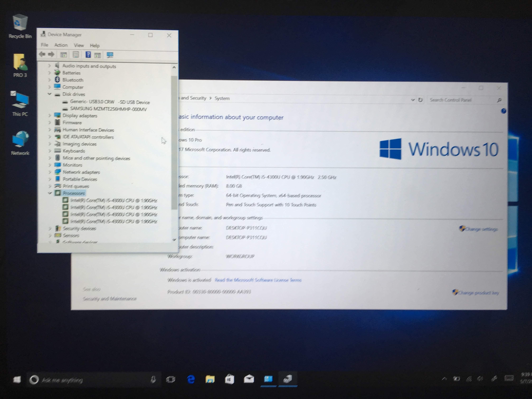Click Device Manager scrollbar up arrow
The height and width of the screenshot is (399, 532).
point(174,68)
